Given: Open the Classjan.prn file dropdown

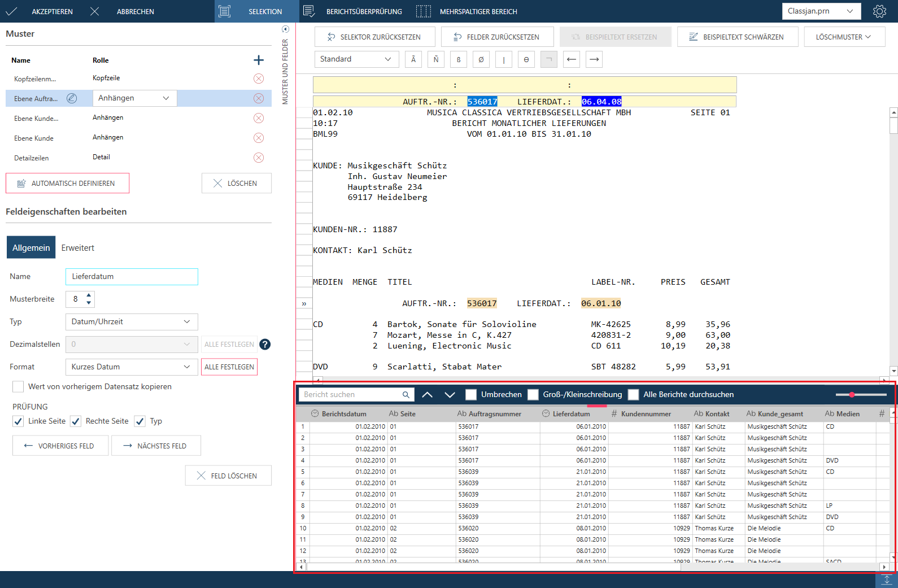Looking at the screenshot, I should point(821,11).
